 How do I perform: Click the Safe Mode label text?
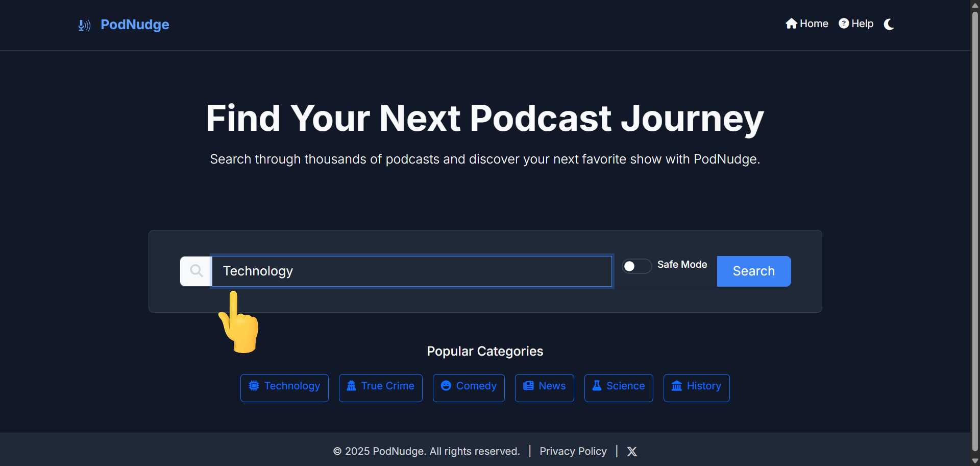point(682,265)
